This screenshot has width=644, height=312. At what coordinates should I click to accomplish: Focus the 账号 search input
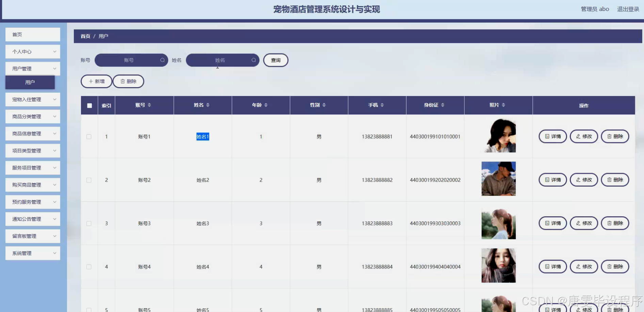point(131,60)
